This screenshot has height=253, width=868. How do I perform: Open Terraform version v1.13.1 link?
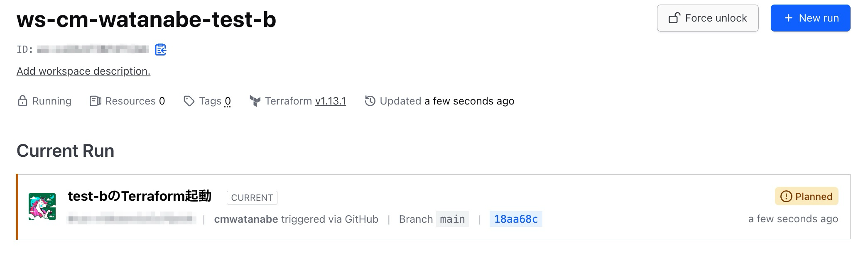(331, 101)
